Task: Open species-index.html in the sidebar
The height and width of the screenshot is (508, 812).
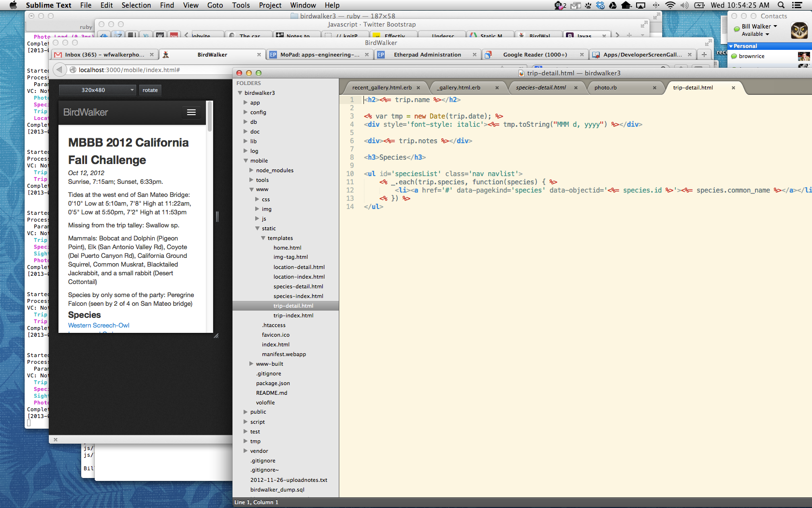Action: (298, 296)
